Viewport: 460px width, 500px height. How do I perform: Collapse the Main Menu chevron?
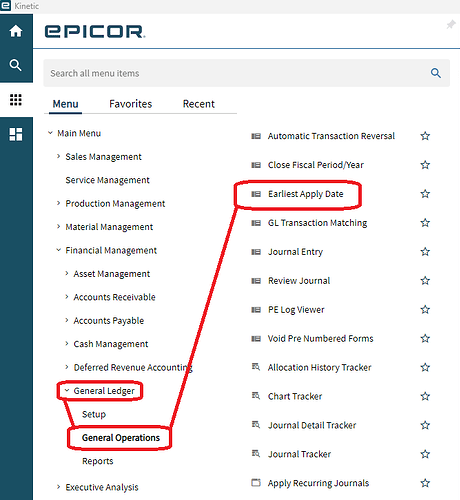(50, 133)
